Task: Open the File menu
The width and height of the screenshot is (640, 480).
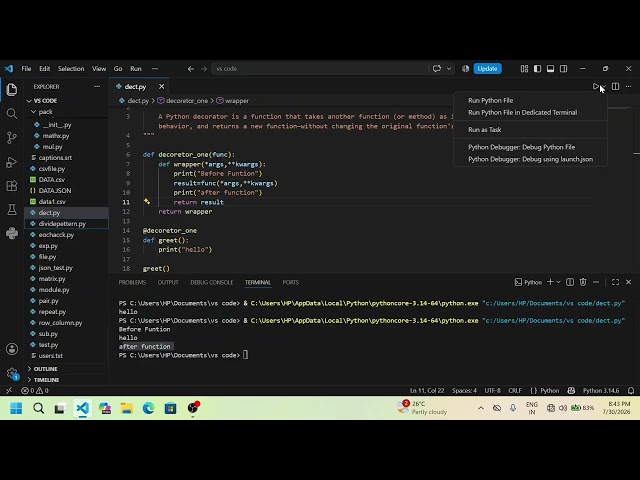Action: point(26,69)
